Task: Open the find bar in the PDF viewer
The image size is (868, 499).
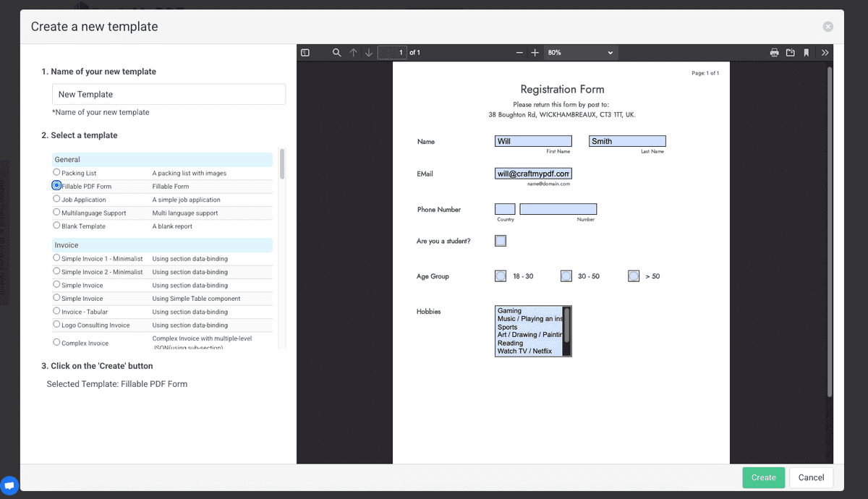Action: click(336, 52)
